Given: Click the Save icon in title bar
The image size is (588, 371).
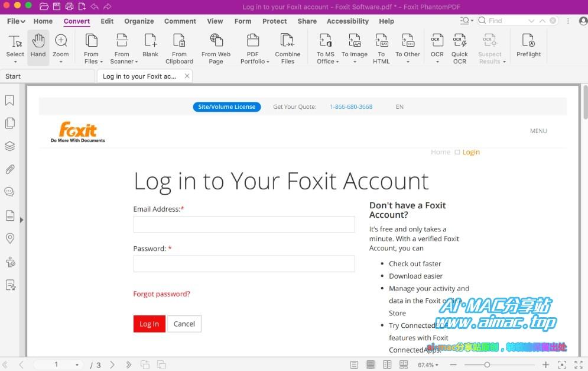Looking at the screenshot, I should click(57, 7).
